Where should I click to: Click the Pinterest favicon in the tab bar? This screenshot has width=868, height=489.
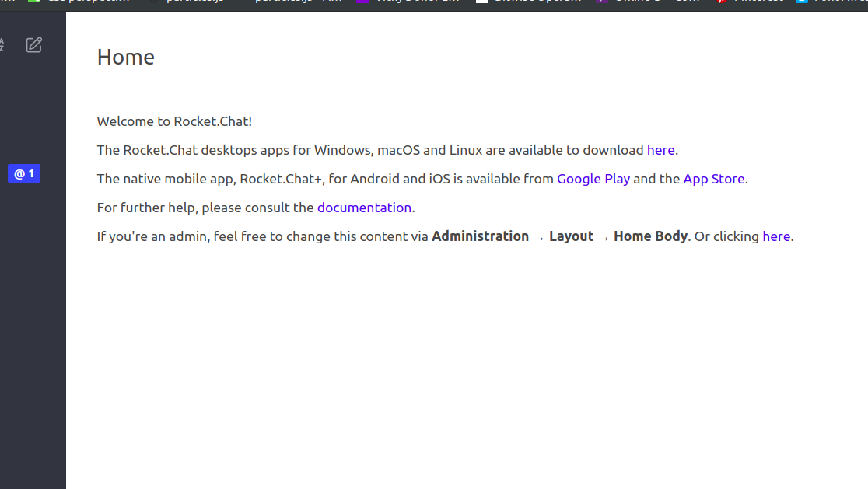tap(723, 1)
